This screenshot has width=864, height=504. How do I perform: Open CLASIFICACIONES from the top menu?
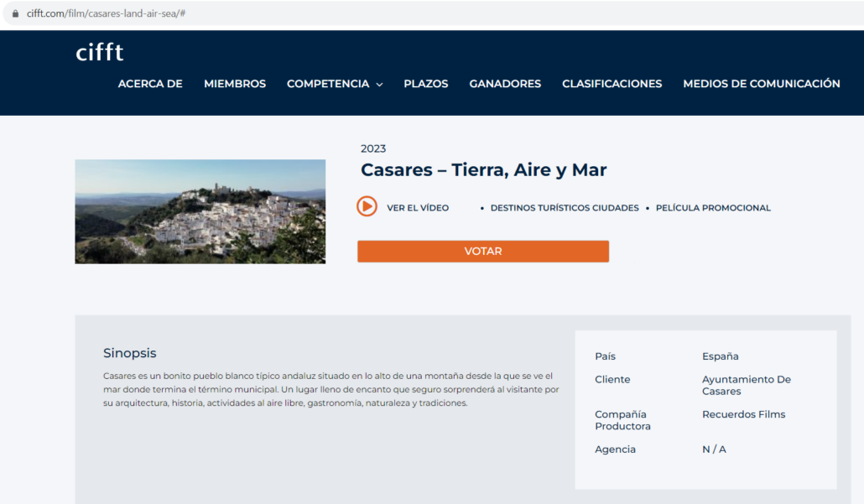click(x=612, y=84)
